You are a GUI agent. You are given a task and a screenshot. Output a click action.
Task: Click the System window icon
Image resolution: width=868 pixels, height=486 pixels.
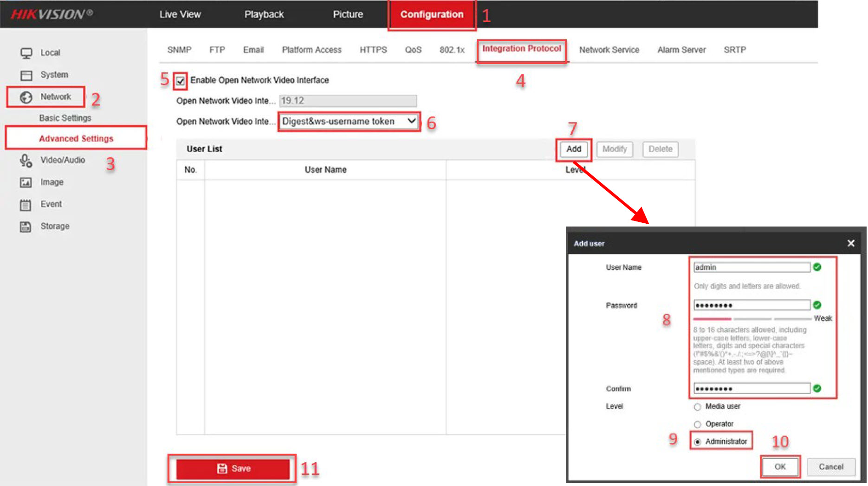click(x=26, y=75)
